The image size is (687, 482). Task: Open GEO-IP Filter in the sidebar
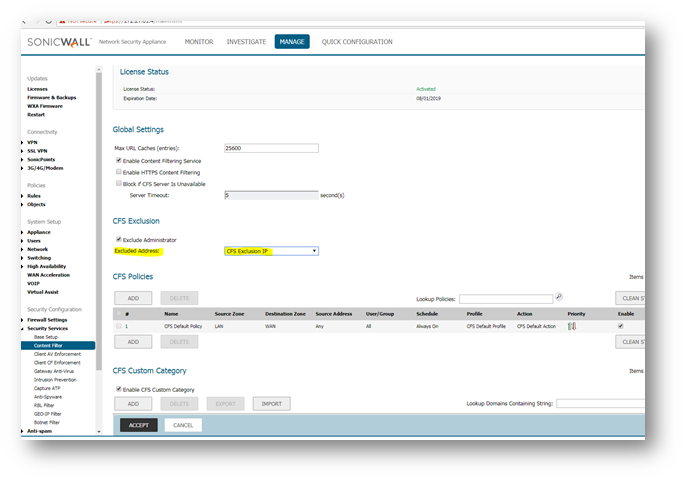pyautogui.click(x=47, y=414)
